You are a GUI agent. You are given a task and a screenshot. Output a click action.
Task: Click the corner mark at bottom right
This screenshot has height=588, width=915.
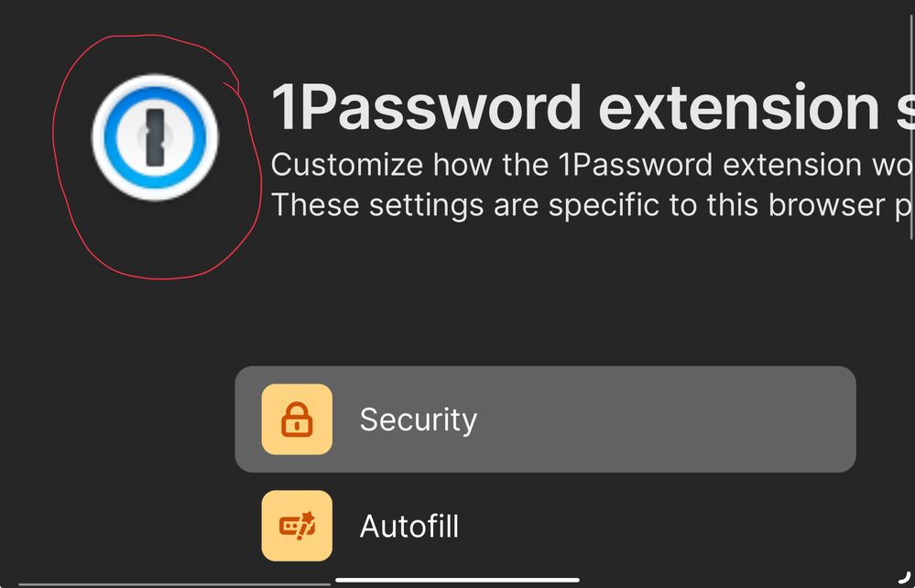coord(903,576)
